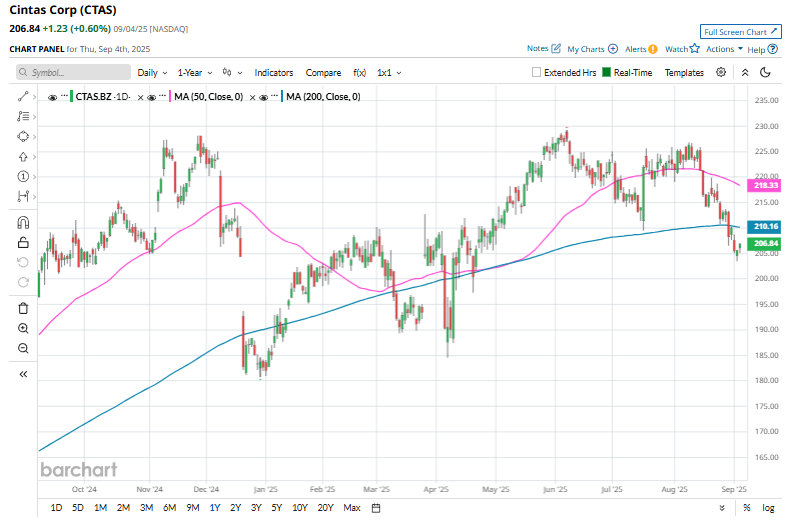Open the Daily frequency dropdown

pyautogui.click(x=152, y=73)
